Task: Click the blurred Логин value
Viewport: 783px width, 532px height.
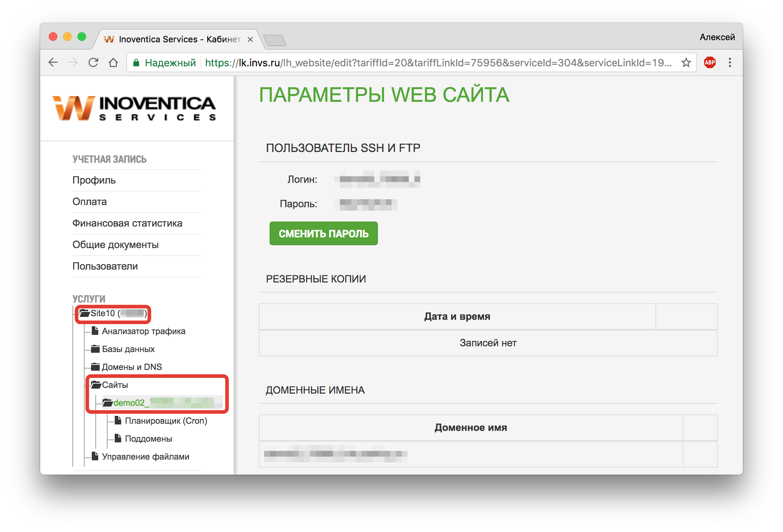Action: (x=377, y=179)
